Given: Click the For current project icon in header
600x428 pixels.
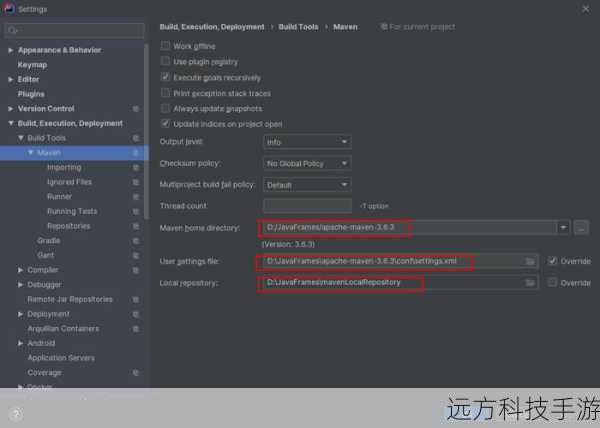Looking at the screenshot, I should 384,27.
